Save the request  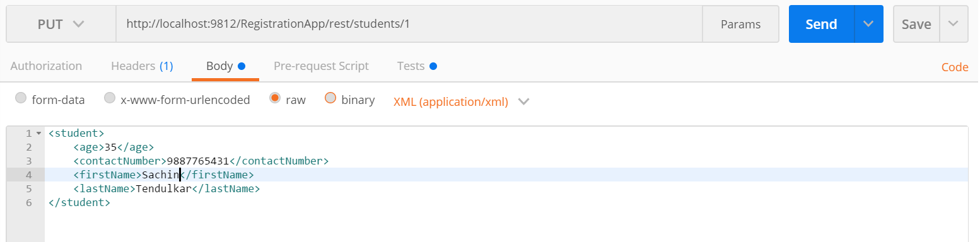(916, 24)
